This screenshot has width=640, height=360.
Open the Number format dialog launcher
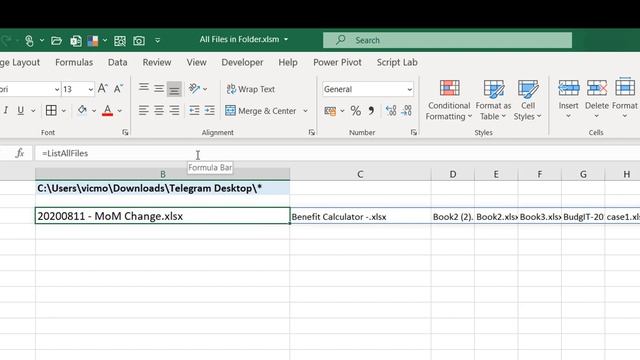413,132
